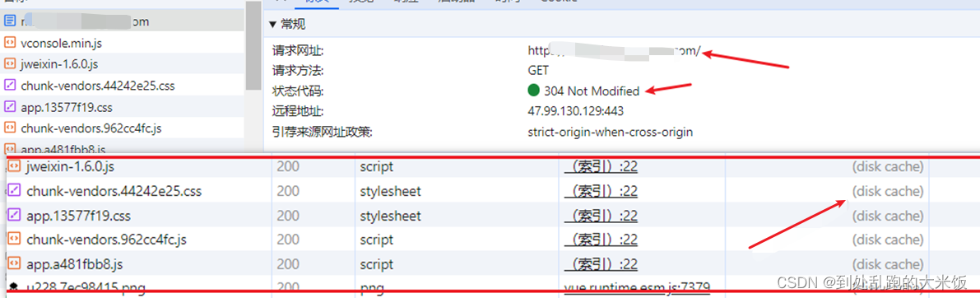Click the stylesheet icon of app.13577f19.css in the request name list
Image resolution: width=980 pixels, height=298 pixels.
point(9,107)
